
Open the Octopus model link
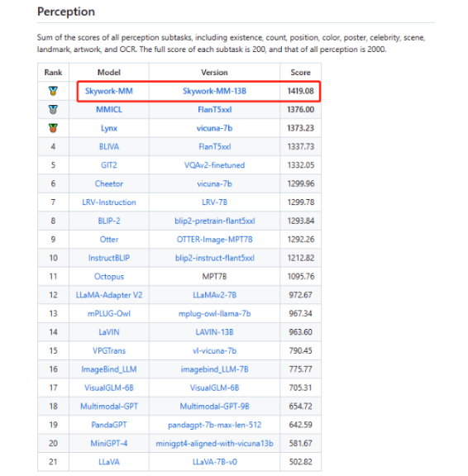(109, 277)
